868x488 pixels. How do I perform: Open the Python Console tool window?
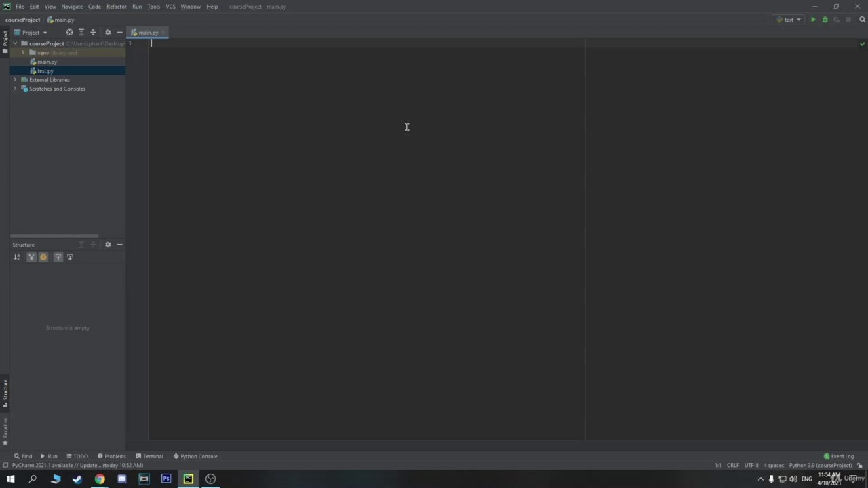tap(195, 456)
